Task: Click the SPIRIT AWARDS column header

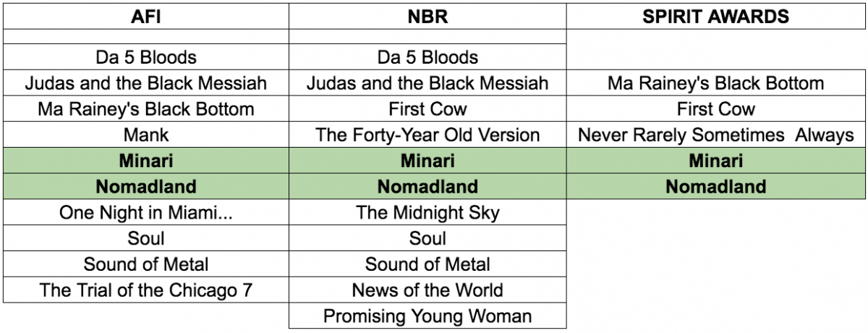Action: pos(716,17)
